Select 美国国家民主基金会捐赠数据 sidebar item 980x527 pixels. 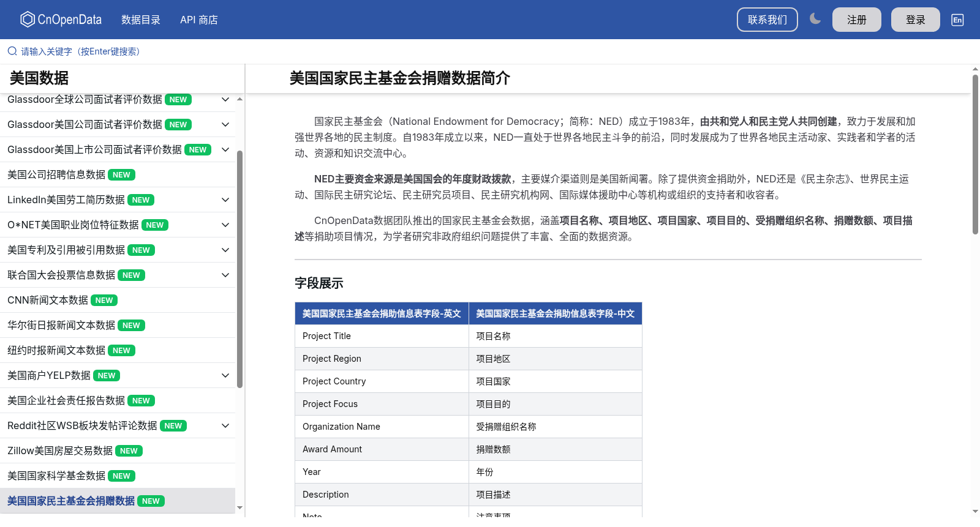[118, 501]
